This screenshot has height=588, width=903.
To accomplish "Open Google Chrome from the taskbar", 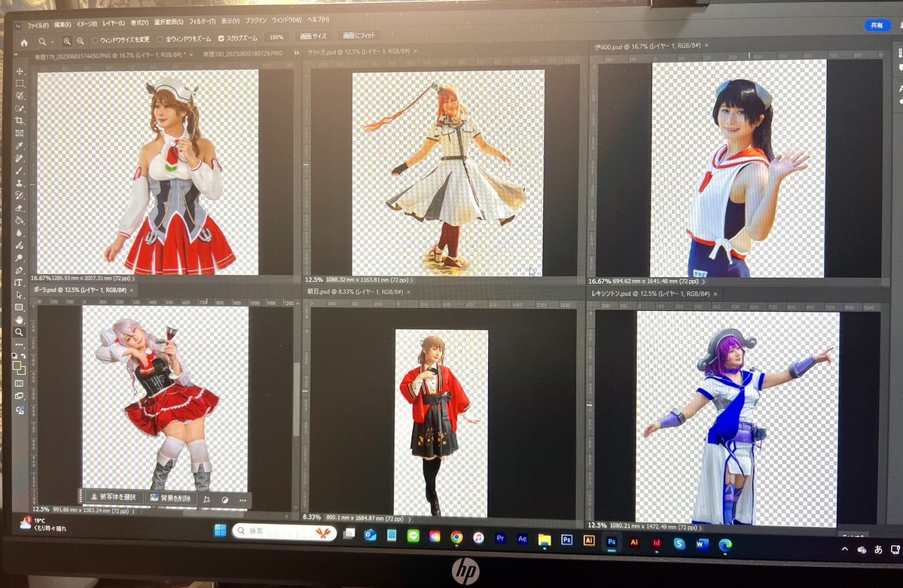I will point(456,538).
